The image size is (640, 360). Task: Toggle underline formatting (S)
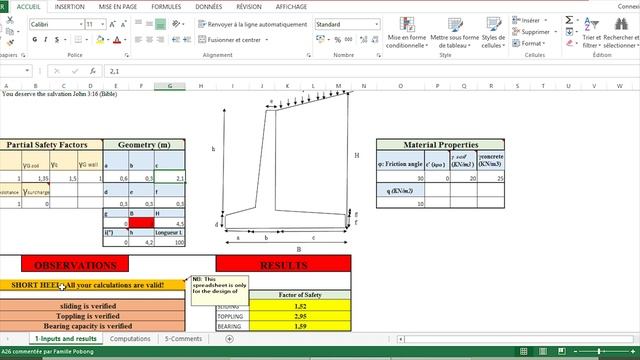[x=57, y=40]
